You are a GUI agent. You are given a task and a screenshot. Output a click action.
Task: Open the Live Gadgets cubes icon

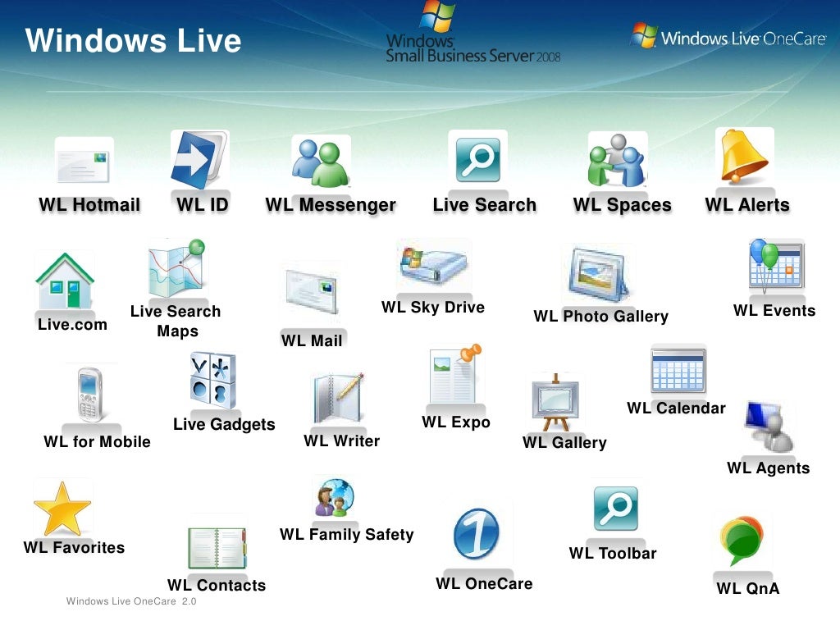click(x=213, y=381)
